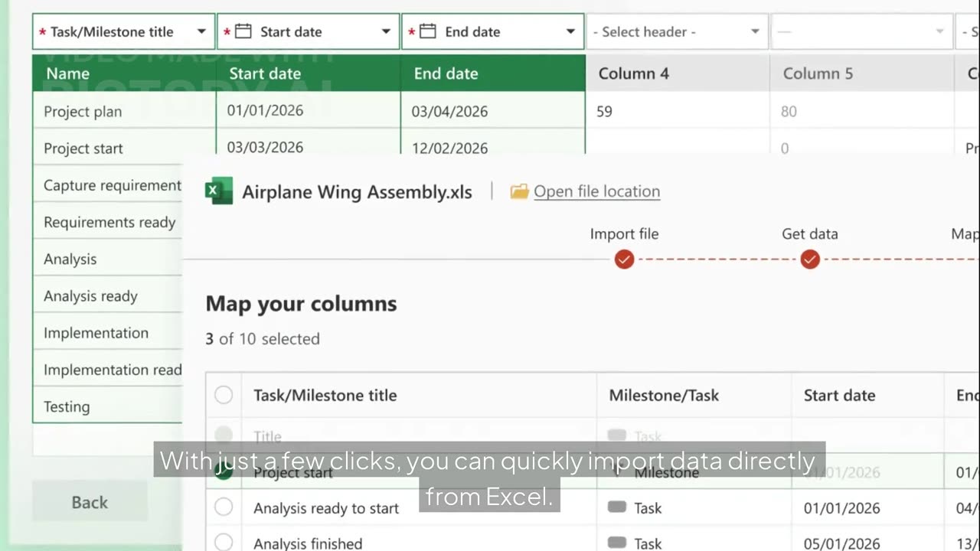Select the Implementation row
This screenshot has height=551, width=980.
pyautogui.click(x=108, y=332)
